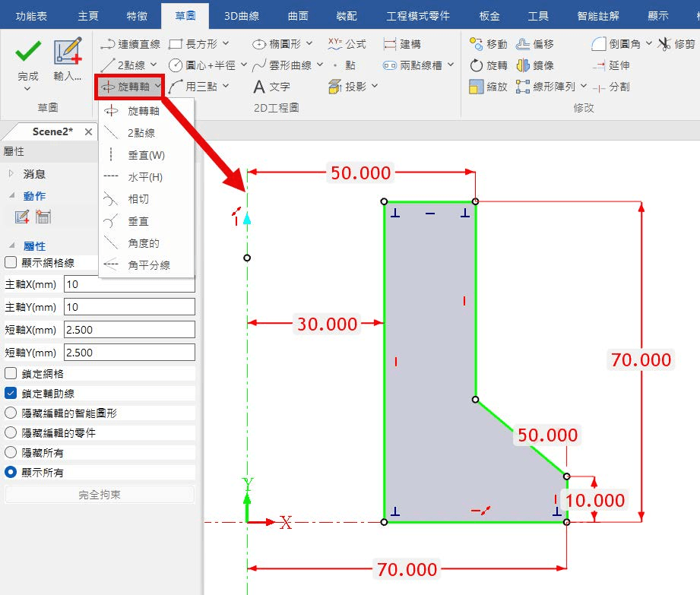Select the 隱藏編輯的零件 radio button
Viewport: 700px width, 595px height.
(x=11, y=432)
